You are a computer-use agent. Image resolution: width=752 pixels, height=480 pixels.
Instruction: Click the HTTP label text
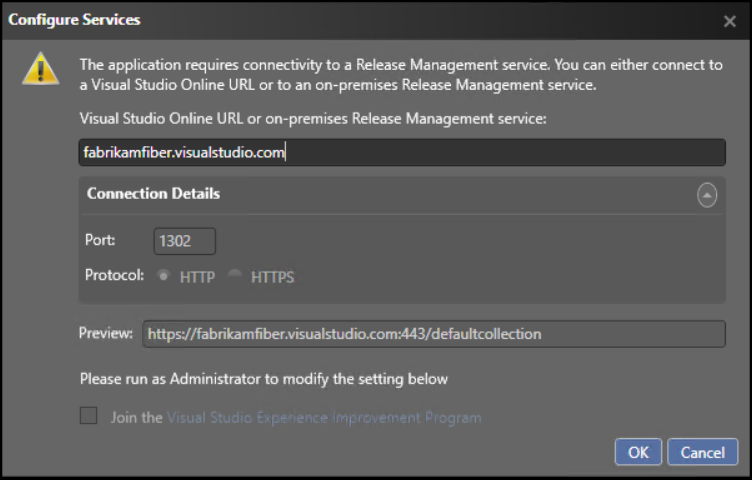197,277
